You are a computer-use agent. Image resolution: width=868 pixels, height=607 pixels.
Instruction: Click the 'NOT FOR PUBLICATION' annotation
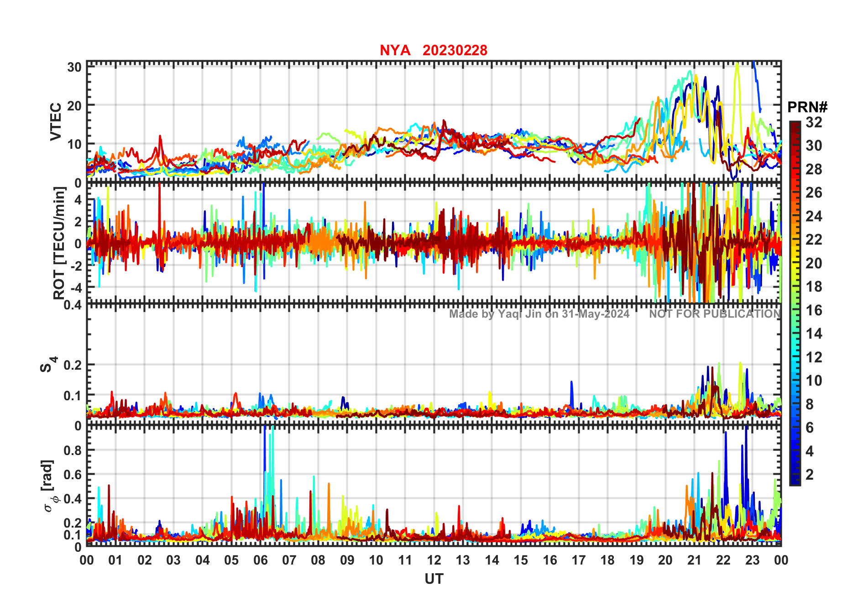click(x=715, y=314)
